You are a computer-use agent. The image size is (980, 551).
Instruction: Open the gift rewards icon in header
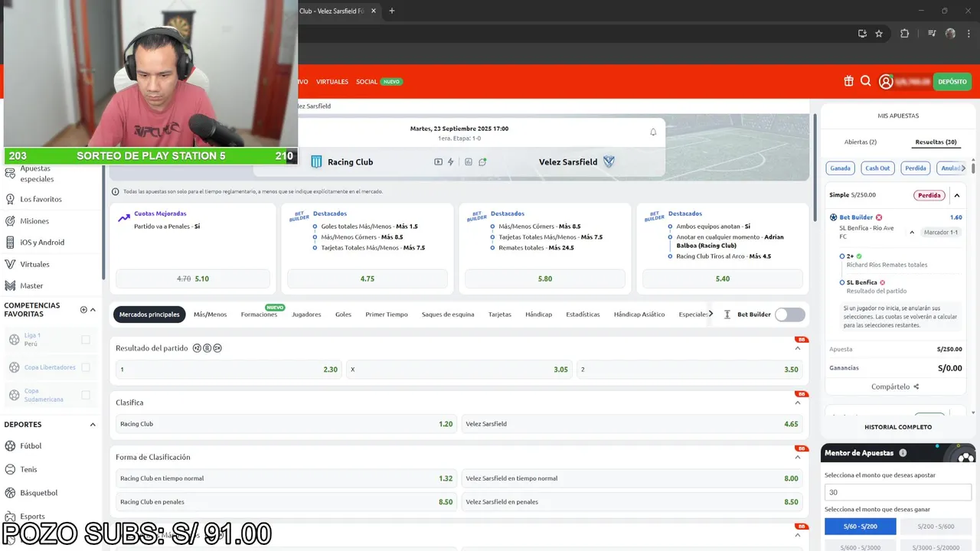click(848, 81)
